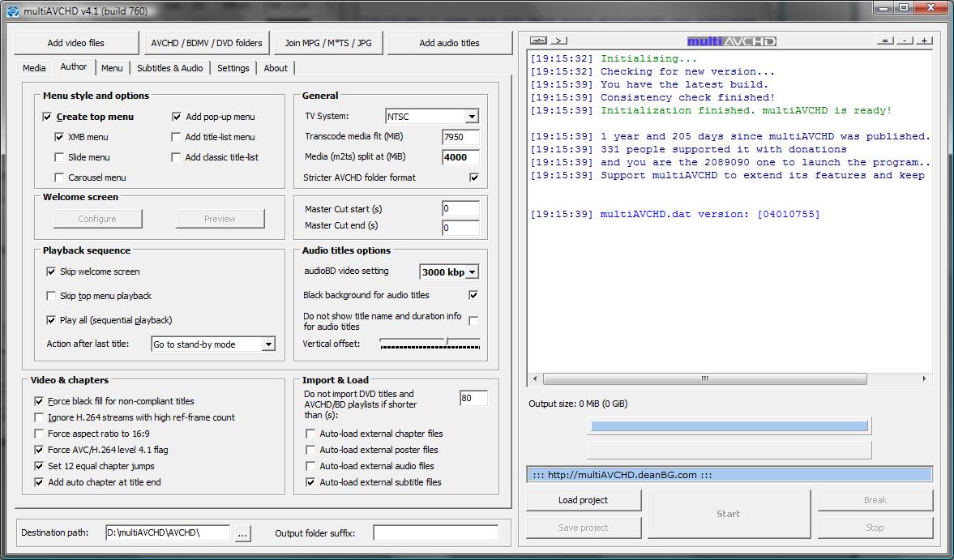Screen dimensions: 954x560
Task: Click Media split at (MiB) field
Action: tap(460, 157)
